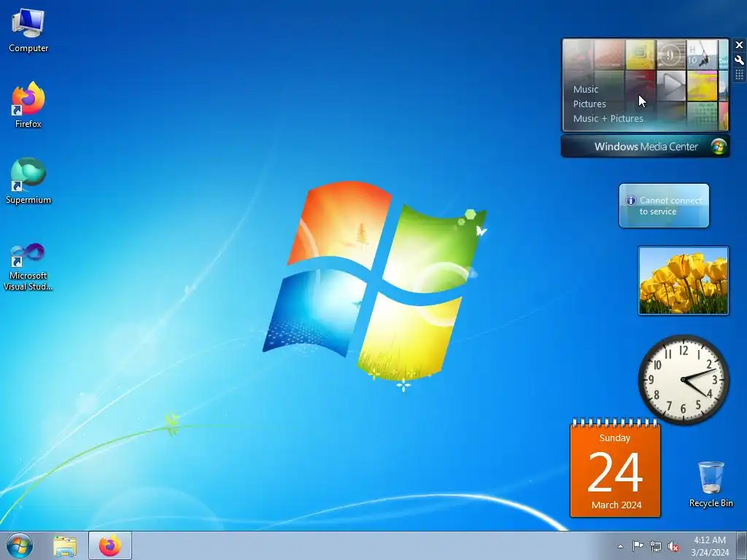Click the calendar gadget showing Sunday 24
This screenshot has width=747, height=560.
(615, 467)
